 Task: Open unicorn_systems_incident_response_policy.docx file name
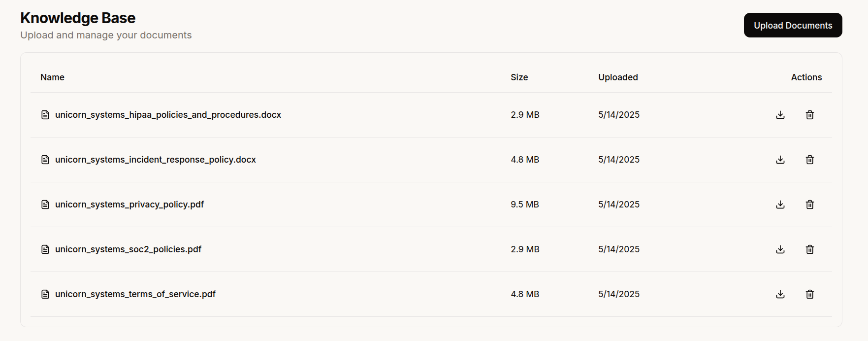point(155,160)
